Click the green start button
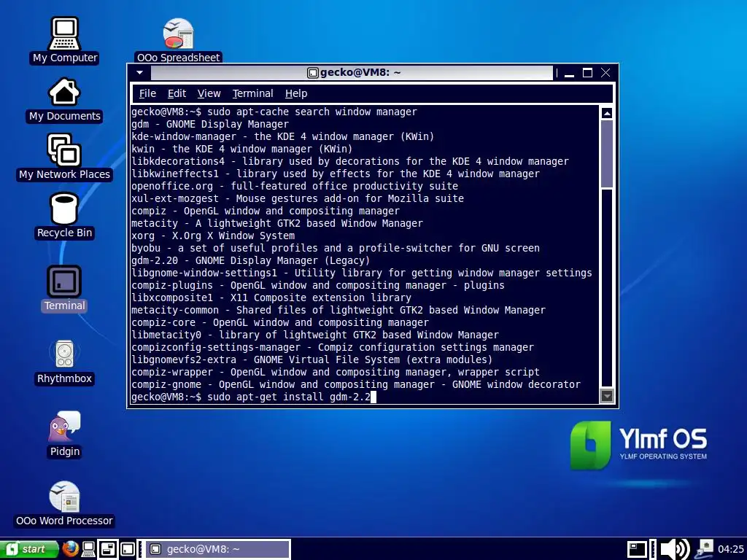Screen dimensions: 747x560 (29, 549)
